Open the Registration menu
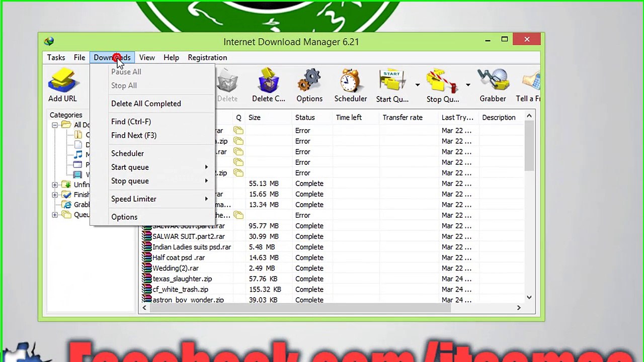The width and height of the screenshot is (644, 362). (207, 57)
